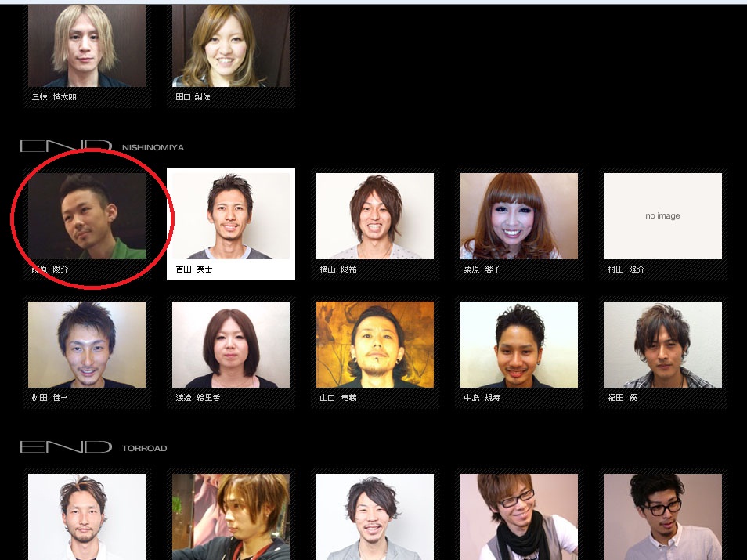
Task: Click the NISHINOMIYA section heading
Action: (x=153, y=148)
